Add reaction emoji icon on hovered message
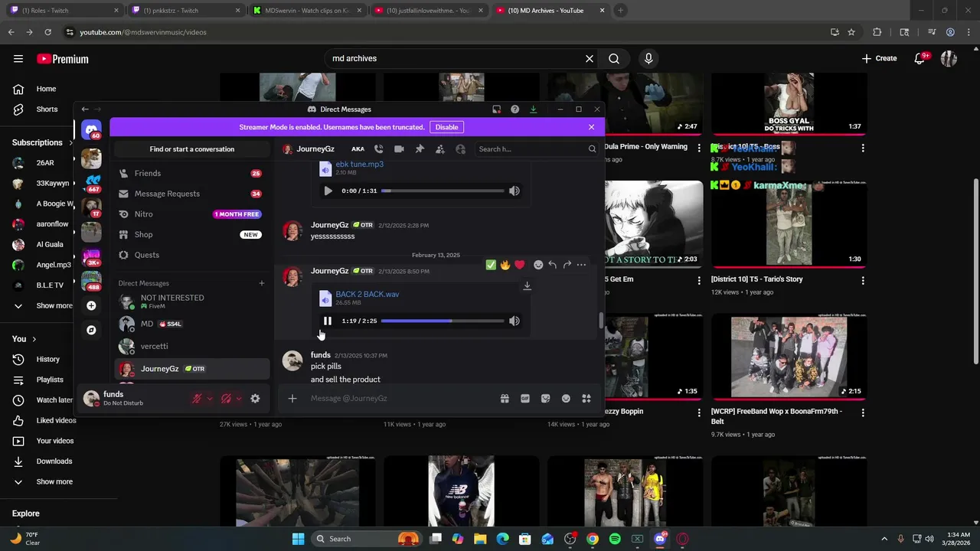Image resolution: width=980 pixels, height=551 pixels. (x=538, y=265)
